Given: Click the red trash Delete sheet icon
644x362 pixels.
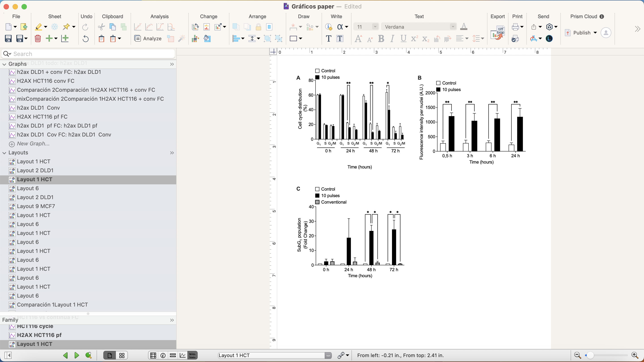Looking at the screenshot, I should [38, 38].
